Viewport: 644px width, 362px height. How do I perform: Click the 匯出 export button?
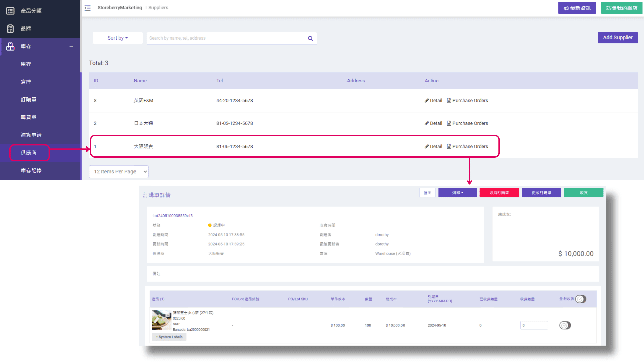(x=427, y=193)
